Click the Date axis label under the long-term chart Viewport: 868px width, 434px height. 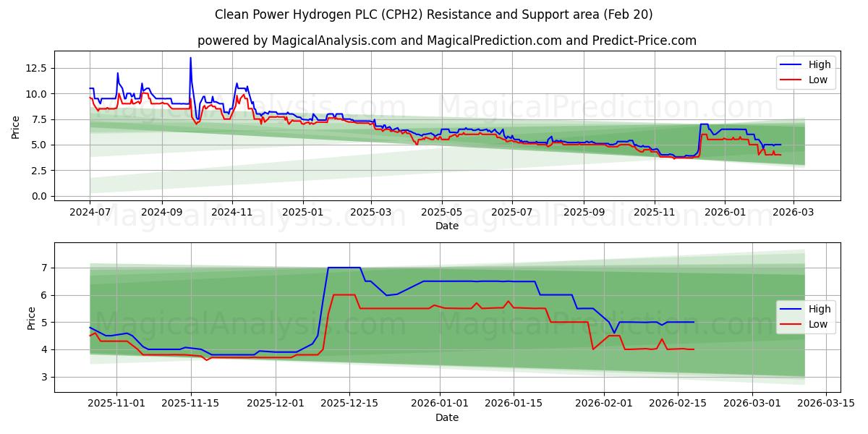(x=447, y=226)
